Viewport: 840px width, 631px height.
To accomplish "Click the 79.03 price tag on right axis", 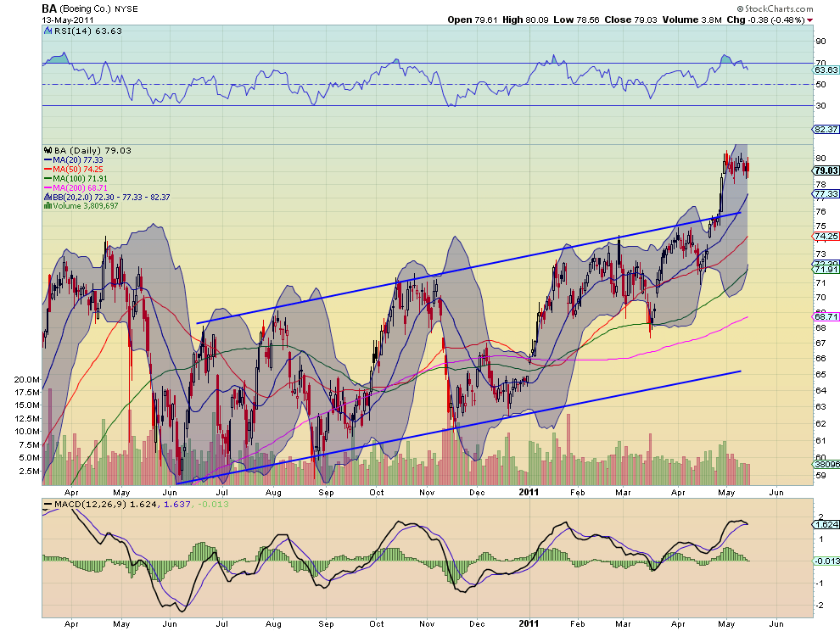I will click(x=826, y=170).
